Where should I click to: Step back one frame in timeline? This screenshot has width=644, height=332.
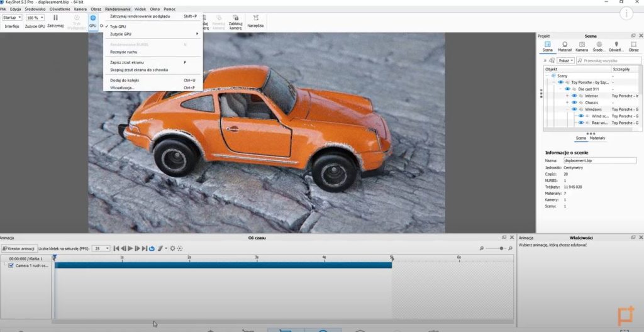pyautogui.click(x=123, y=248)
